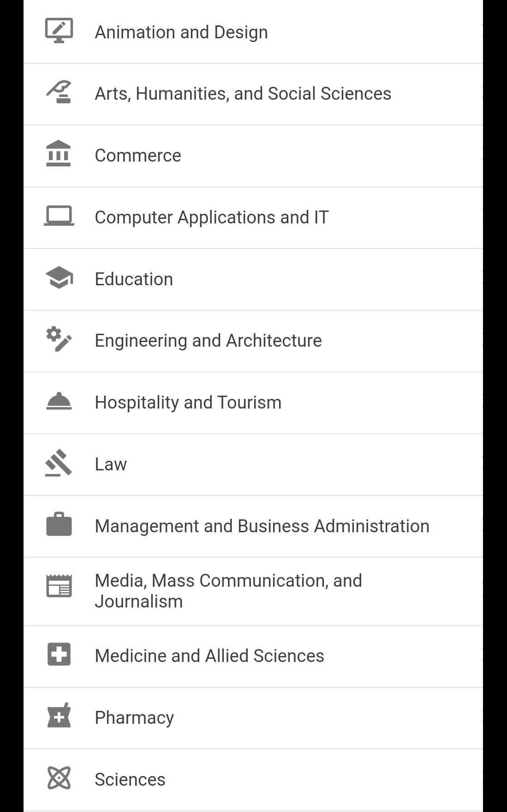Click the Sciences atom icon
The width and height of the screenshot is (507, 812).
59,778
